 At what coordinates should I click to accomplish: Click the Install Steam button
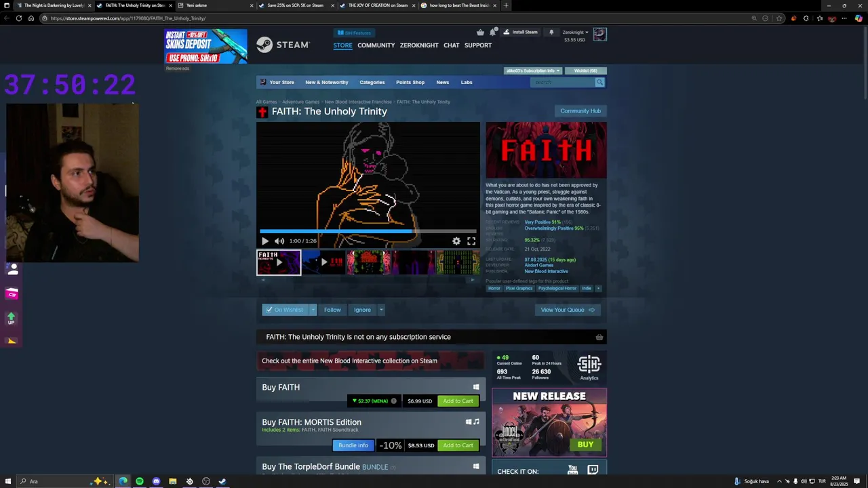pos(520,32)
